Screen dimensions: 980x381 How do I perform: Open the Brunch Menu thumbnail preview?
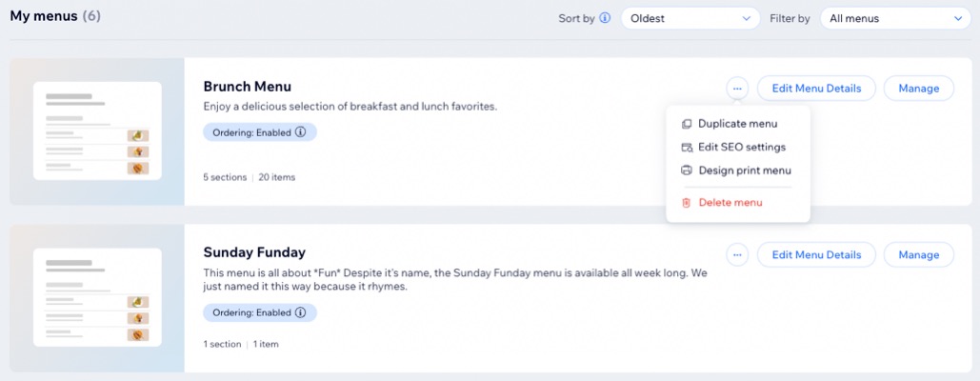[x=97, y=131]
